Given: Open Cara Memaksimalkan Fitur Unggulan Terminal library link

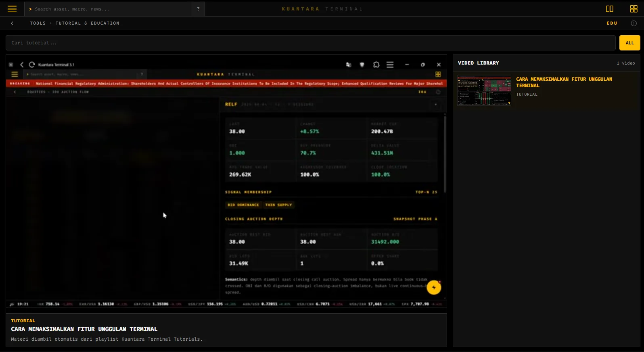Looking at the screenshot, I should tap(564, 82).
